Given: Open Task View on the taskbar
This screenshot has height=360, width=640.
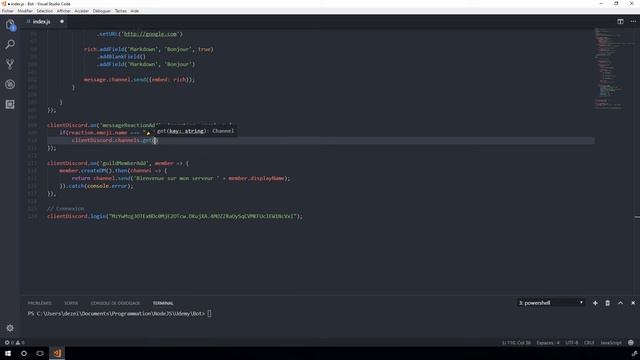Looking at the screenshot, I should pyautogui.click(x=40, y=353).
